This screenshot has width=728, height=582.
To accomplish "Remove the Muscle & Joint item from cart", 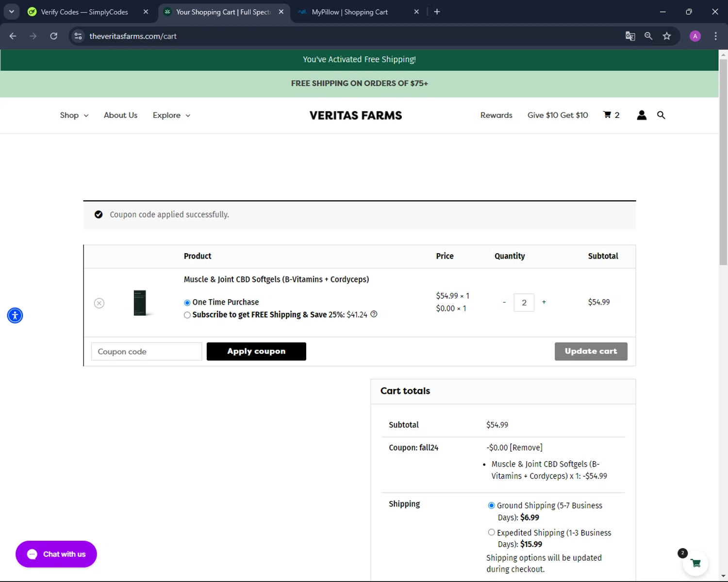I will [x=99, y=303].
